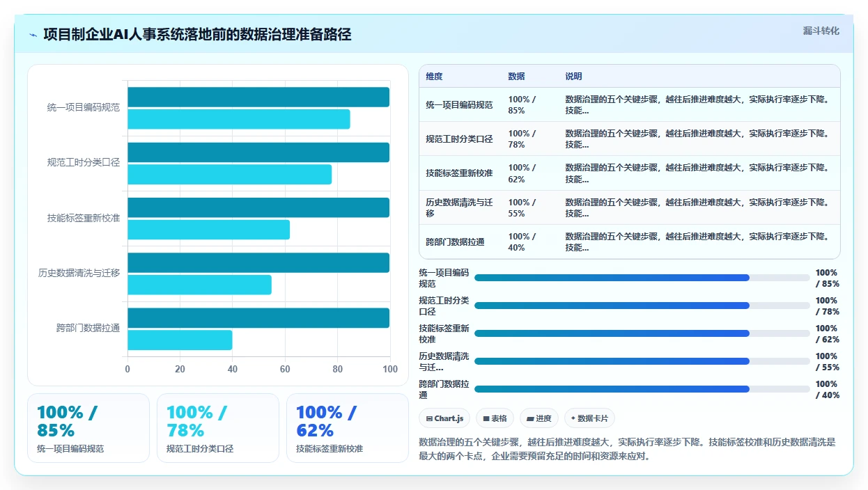The image size is (868, 490).
Task: Click the progress value 100% / 85%
Action: 828,278
